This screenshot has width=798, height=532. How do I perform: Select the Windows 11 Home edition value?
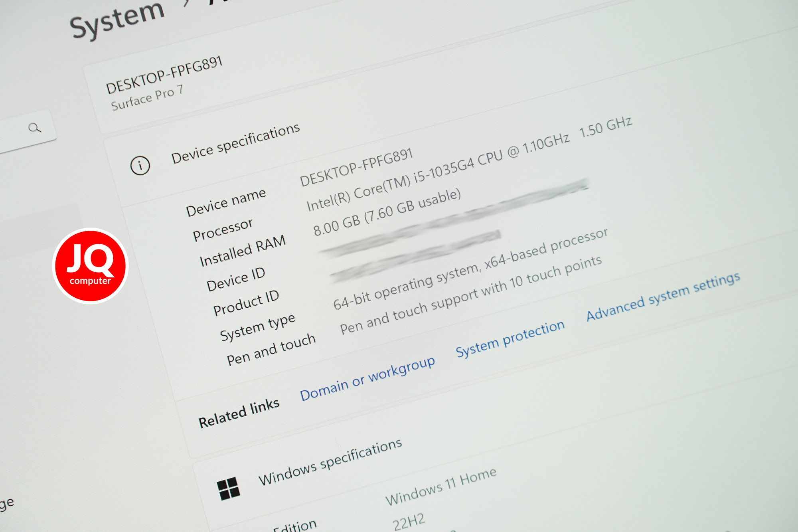[441, 486]
